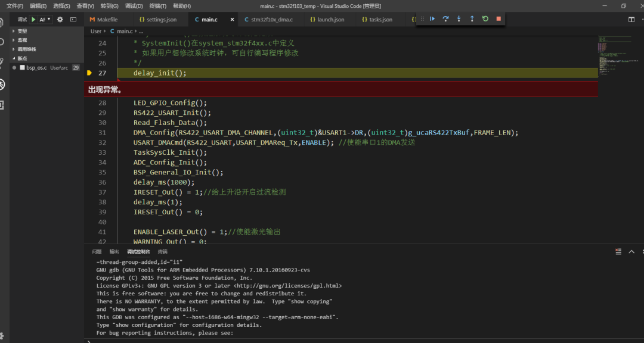Image resolution: width=644 pixels, height=343 pixels.
Task: Step Into the current function
Action: [x=459, y=19]
